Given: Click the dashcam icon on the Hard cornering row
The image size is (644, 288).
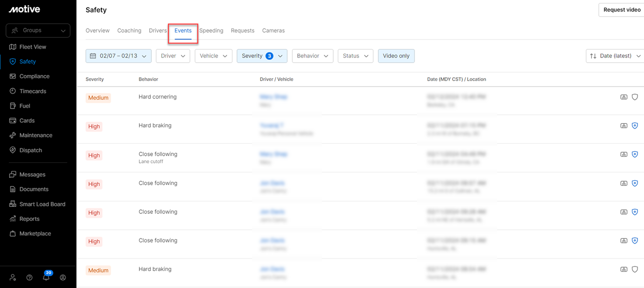Looking at the screenshot, I should [623, 97].
